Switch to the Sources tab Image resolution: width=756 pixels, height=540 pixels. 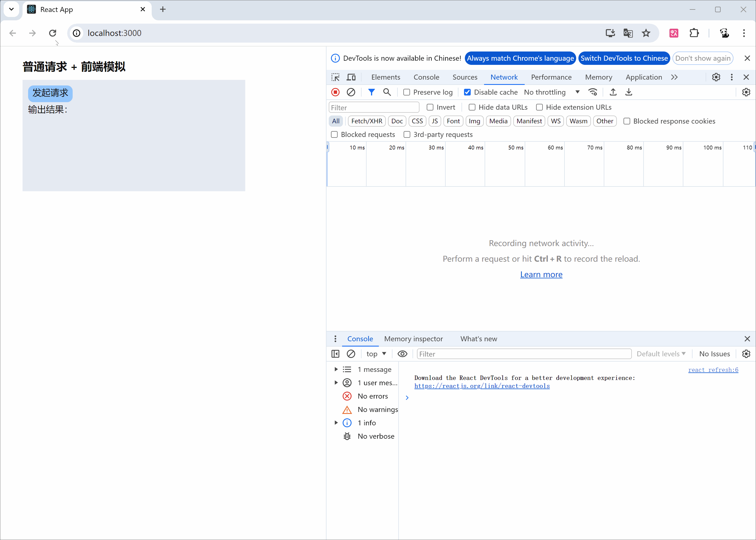465,77
